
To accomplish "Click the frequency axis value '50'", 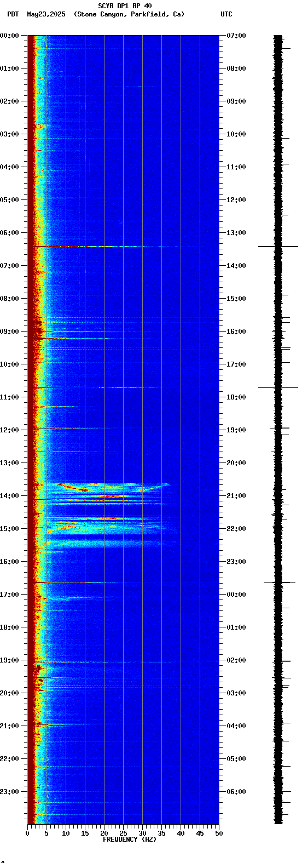I will coord(219,833).
